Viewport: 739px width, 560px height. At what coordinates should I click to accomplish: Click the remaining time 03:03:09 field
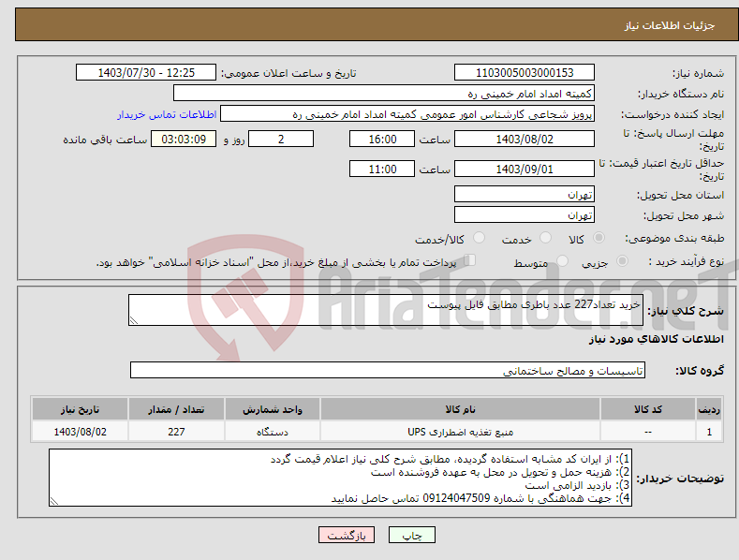[184, 139]
